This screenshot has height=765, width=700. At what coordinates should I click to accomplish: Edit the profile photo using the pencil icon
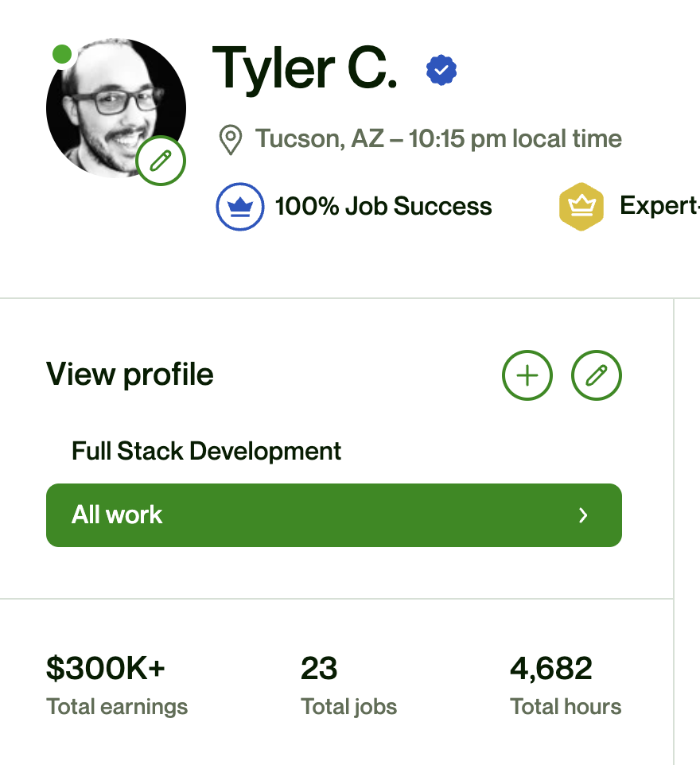click(x=160, y=160)
